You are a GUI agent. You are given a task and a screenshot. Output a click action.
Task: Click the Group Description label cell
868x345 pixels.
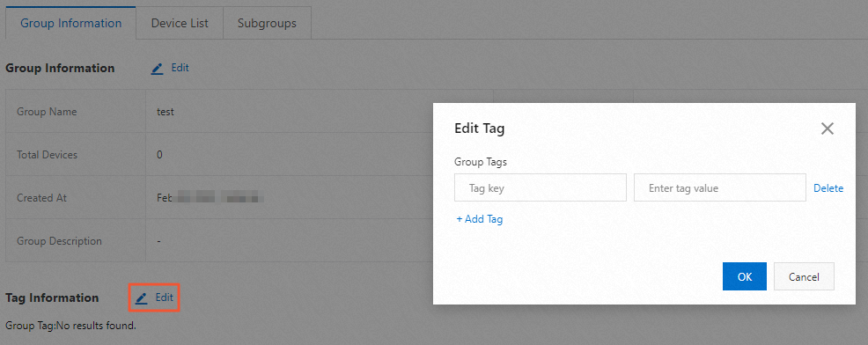(x=76, y=241)
